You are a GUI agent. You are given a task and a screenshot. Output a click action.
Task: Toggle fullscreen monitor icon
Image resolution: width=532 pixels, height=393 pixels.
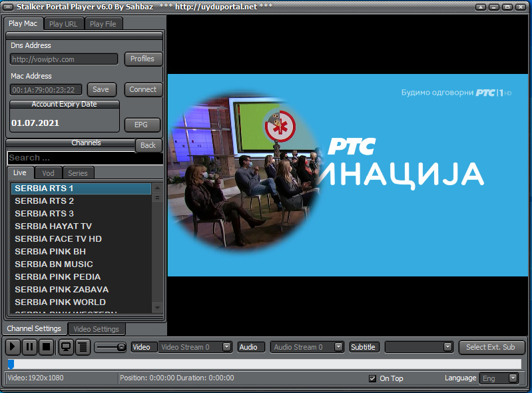(x=66, y=347)
